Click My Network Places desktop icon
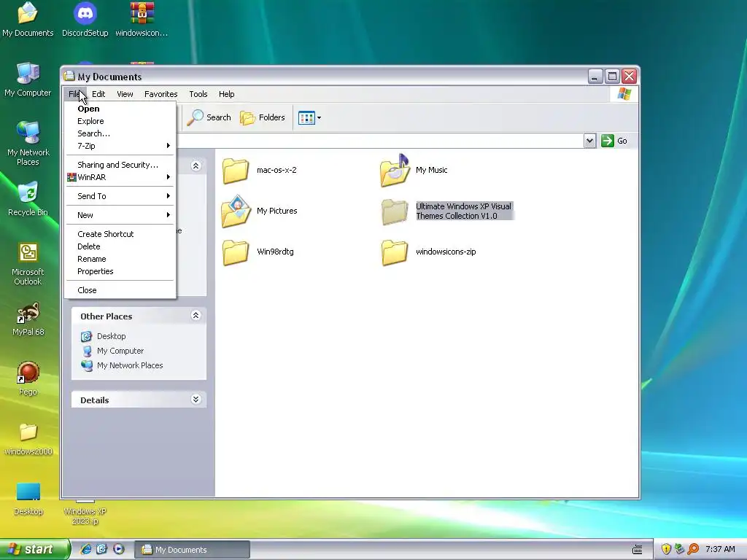747x560 pixels. click(x=28, y=144)
